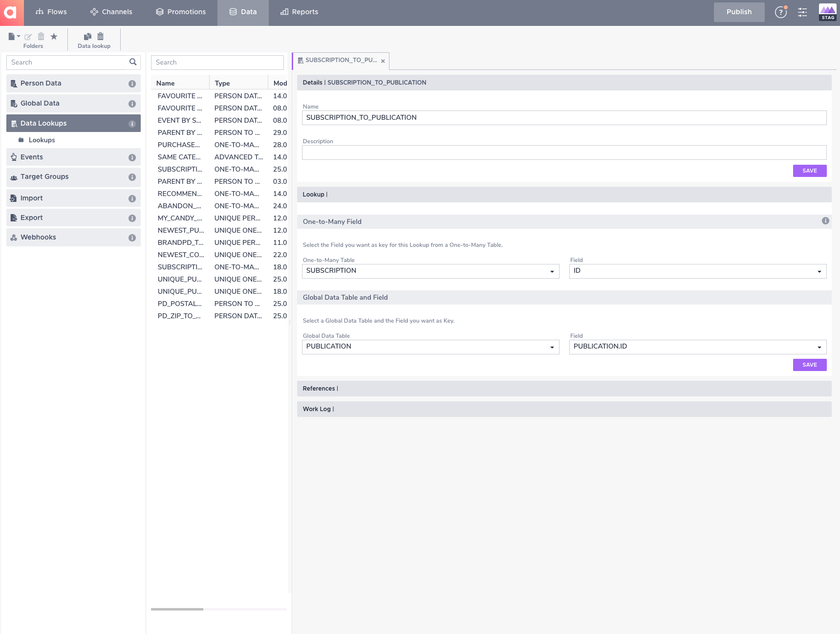Open the new folder dropdown in Folders

(14, 36)
